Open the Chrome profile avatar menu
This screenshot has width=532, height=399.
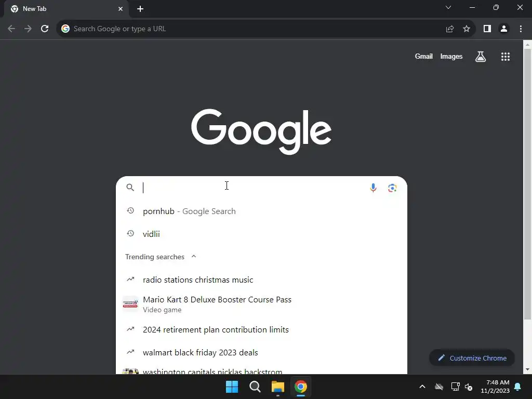[504, 29]
